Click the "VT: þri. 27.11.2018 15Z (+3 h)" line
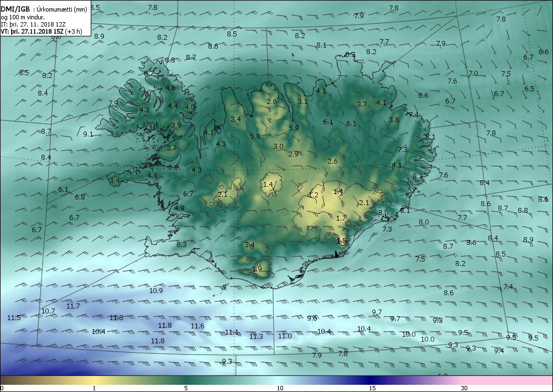The image size is (553, 392). click(41, 32)
